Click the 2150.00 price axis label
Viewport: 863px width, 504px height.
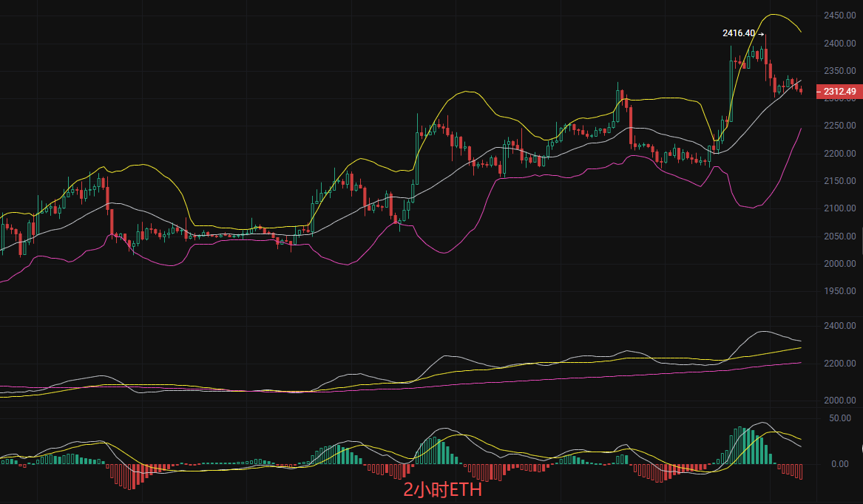pos(839,181)
